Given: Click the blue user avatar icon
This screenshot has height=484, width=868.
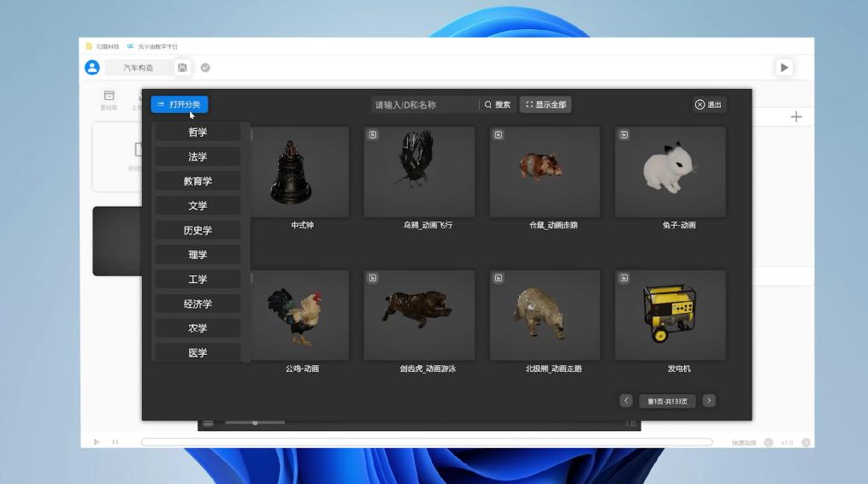Looking at the screenshot, I should pyautogui.click(x=92, y=68).
